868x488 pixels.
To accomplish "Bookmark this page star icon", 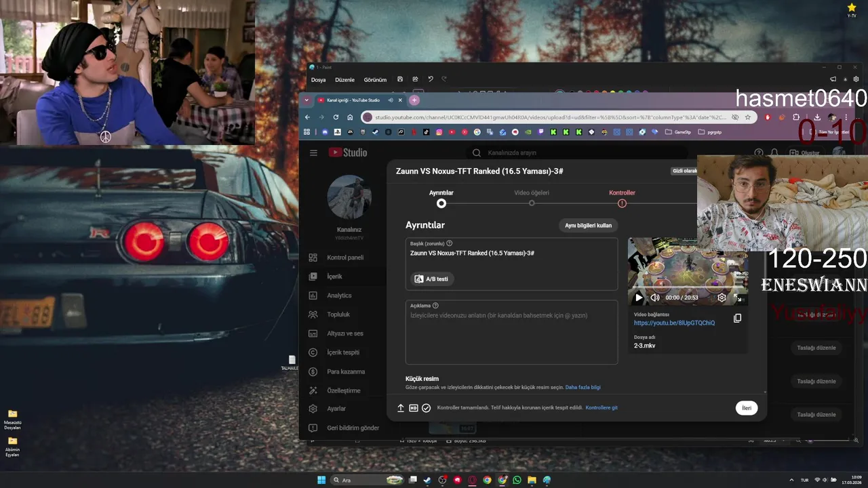I will click(x=748, y=117).
